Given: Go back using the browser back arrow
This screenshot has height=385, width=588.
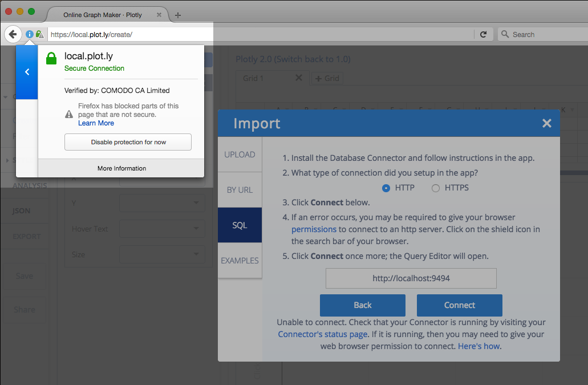Looking at the screenshot, I should (x=13, y=34).
